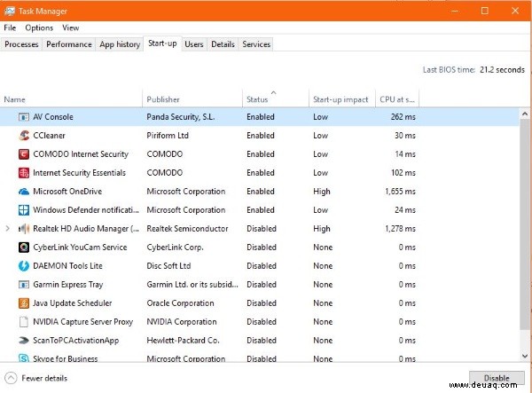Select the Garmin Express Tray entry
532x393 pixels.
tap(68, 285)
